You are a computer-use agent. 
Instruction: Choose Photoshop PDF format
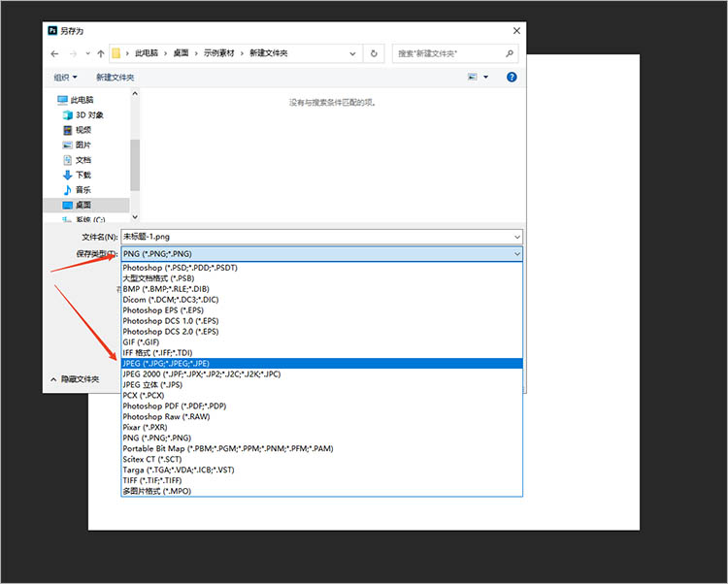(x=321, y=406)
